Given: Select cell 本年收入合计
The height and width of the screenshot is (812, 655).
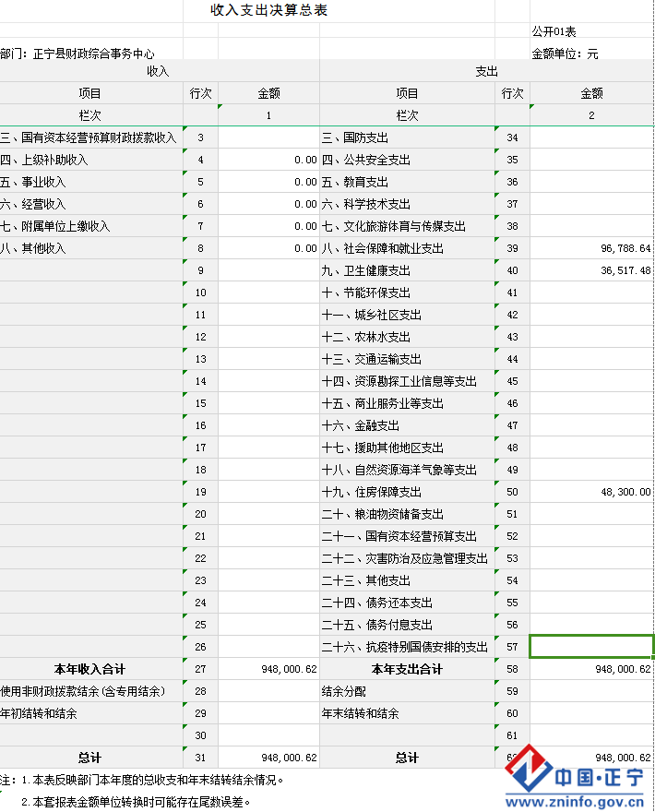Looking at the screenshot, I should click(x=91, y=669).
